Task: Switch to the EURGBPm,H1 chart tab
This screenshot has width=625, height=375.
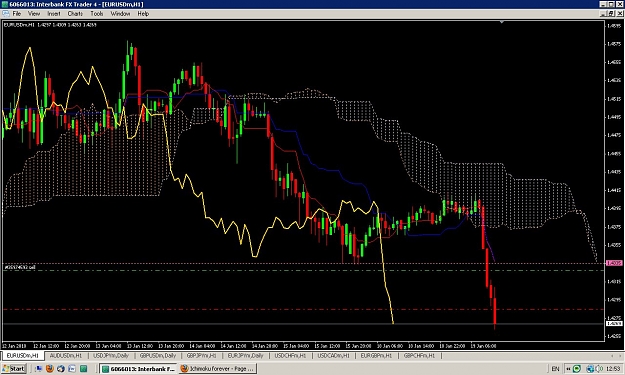Action: click(376, 355)
